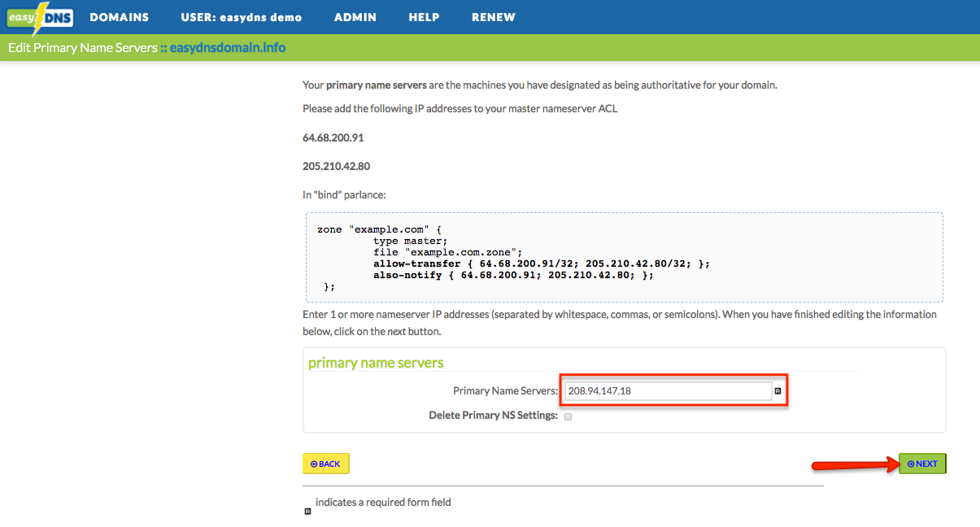
Task: Click the Primary Name Servers input field
Action: pos(665,390)
